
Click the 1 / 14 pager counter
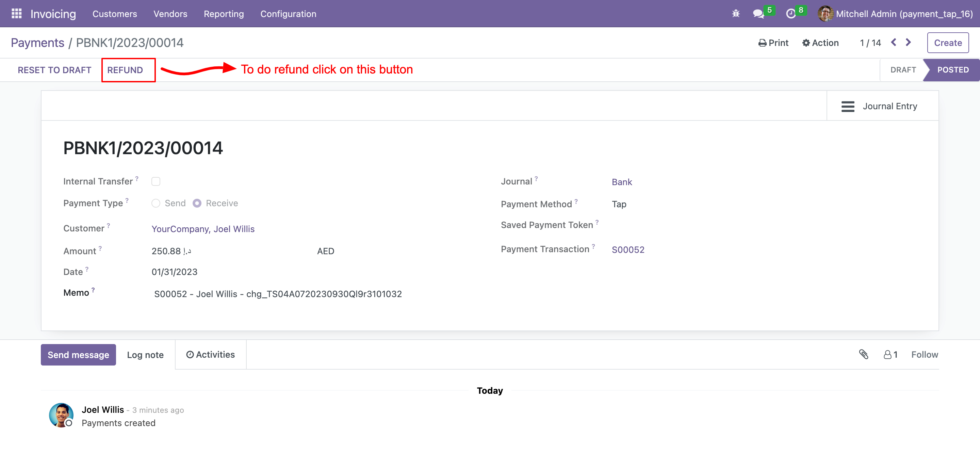point(870,43)
